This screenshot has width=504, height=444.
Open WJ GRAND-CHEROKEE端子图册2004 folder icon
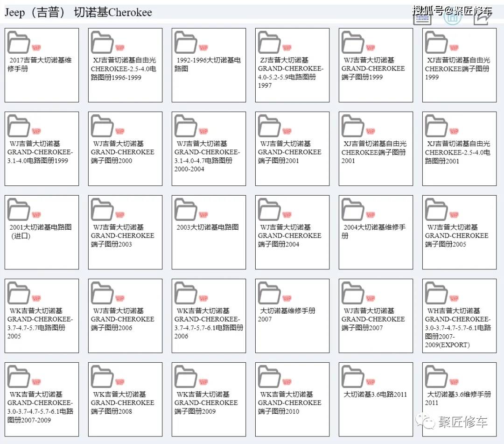269,209
